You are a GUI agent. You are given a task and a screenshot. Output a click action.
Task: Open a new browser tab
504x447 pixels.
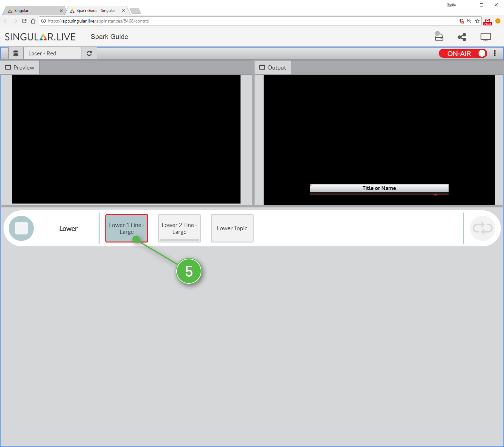tap(135, 11)
